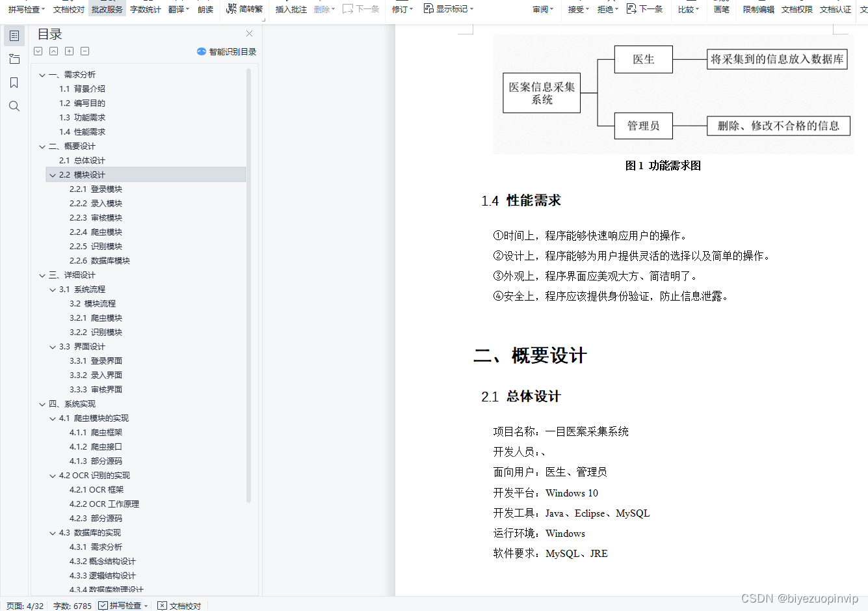Open the 修订 track changes dropdown
This screenshot has width=868, height=611.
pyautogui.click(x=402, y=9)
